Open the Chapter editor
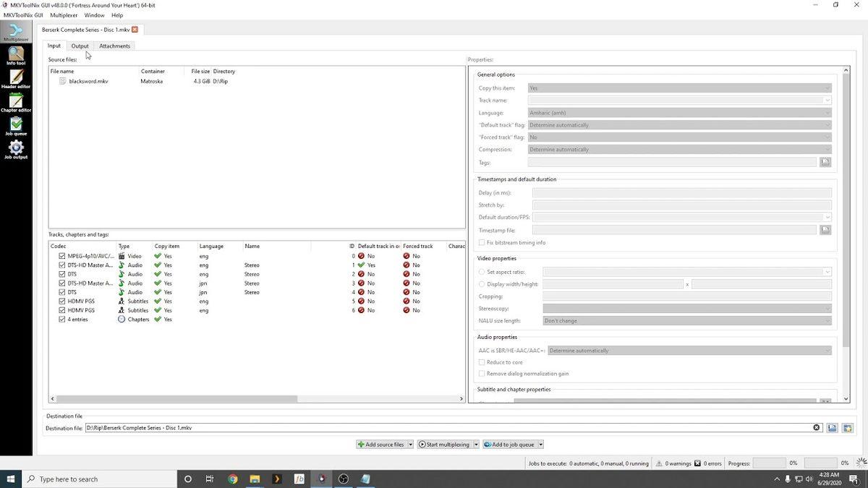868x488 pixels. tap(15, 101)
